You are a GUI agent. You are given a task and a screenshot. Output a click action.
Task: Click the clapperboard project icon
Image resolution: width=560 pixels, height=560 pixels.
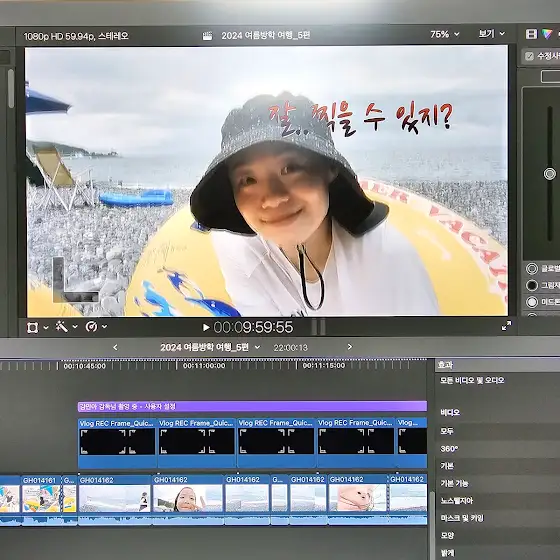click(x=207, y=36)
